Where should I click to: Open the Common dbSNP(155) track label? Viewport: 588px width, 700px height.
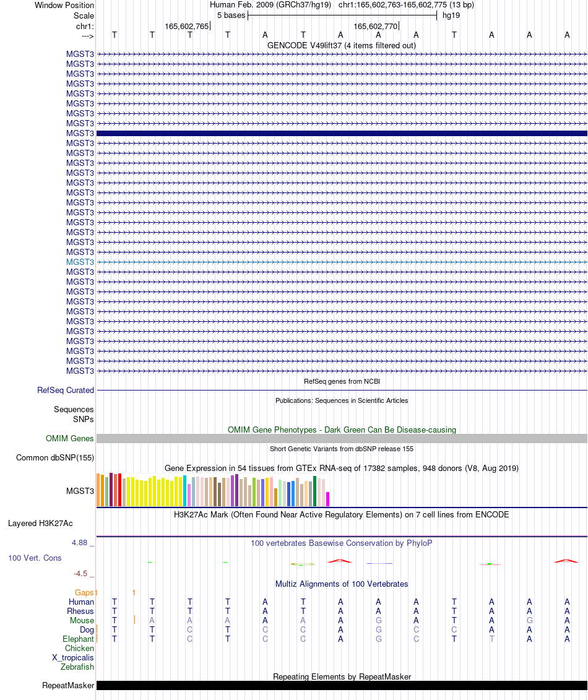55,457
